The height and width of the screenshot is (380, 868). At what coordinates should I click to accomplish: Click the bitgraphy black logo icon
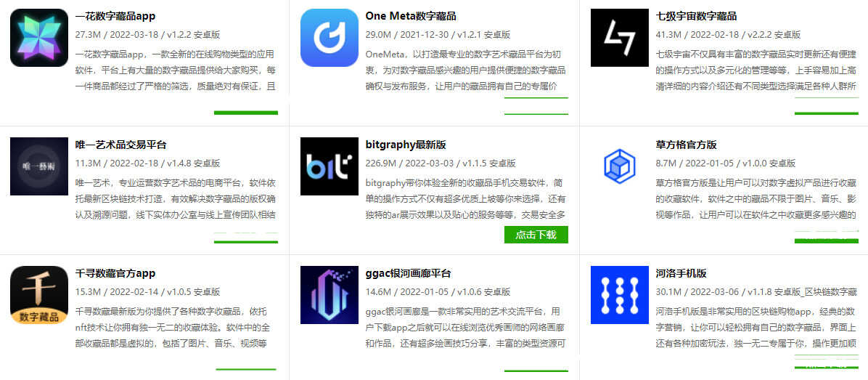coord(329,166)
